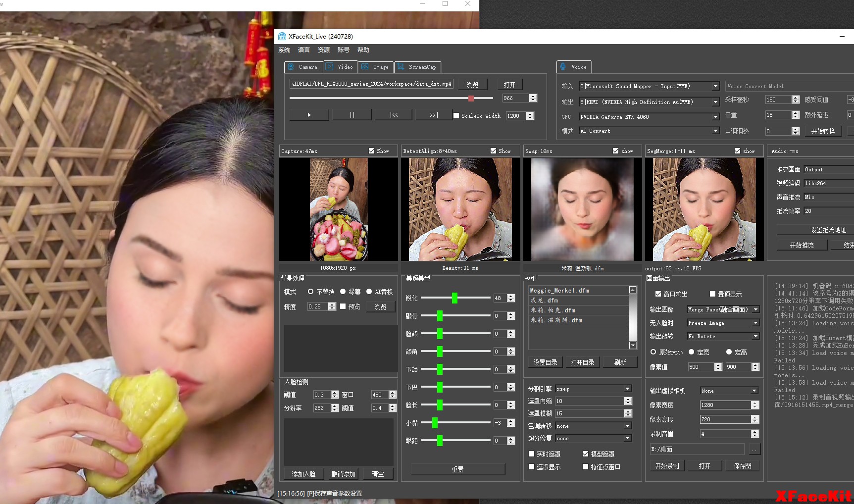Toggle the Capture Show checkbox

(372, 151)
